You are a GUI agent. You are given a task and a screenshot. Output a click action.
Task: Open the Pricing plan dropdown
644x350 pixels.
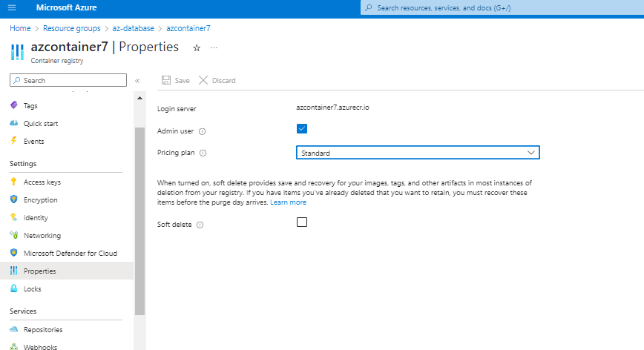[418, 153]
